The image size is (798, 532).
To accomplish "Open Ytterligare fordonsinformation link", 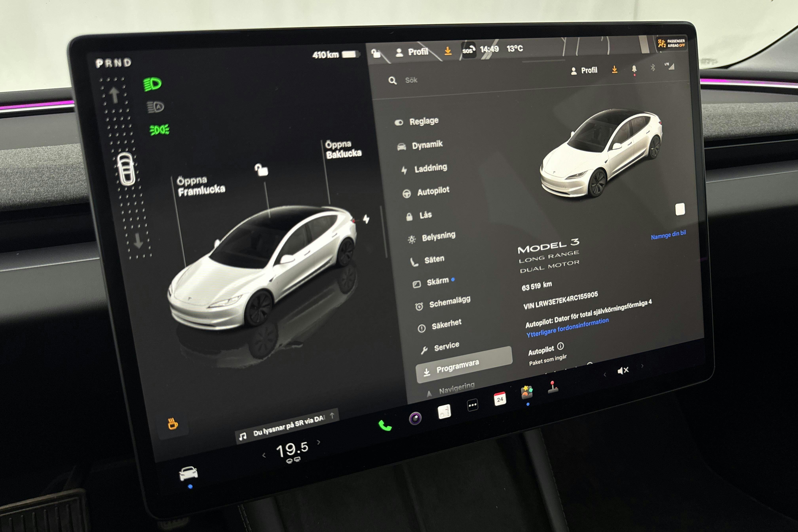I will click(567, 327).
